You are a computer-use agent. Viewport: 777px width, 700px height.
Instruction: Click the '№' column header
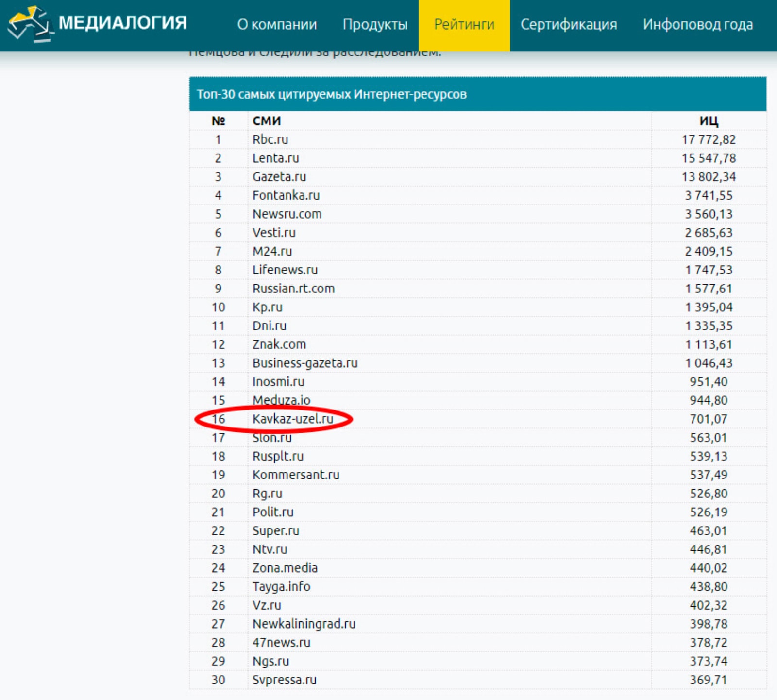(218, 120)
